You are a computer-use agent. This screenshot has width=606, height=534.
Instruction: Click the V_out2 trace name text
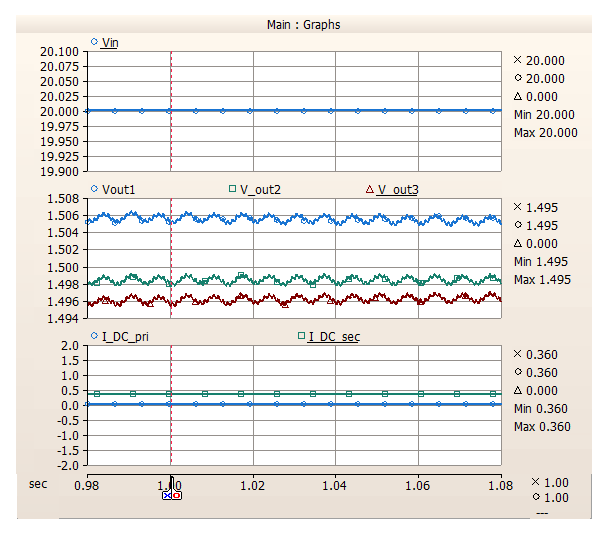click(x=260, y=189)
